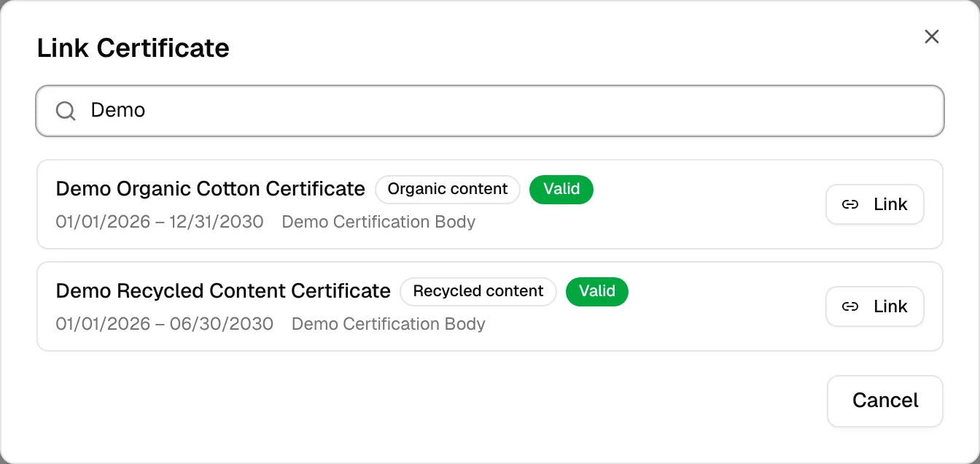Click the Link Certificate dialog heading
980x464 pixels.
[133, 48]
